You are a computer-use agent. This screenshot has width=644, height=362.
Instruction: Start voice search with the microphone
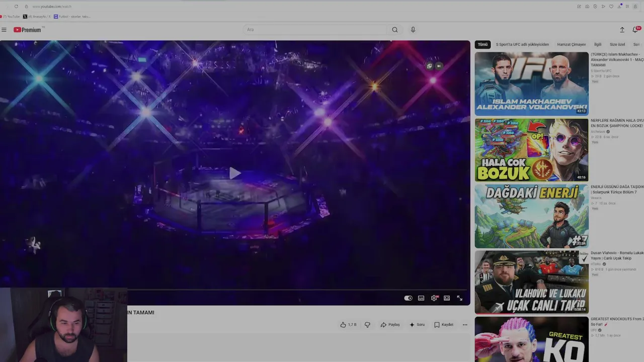(x=413, y=30)
